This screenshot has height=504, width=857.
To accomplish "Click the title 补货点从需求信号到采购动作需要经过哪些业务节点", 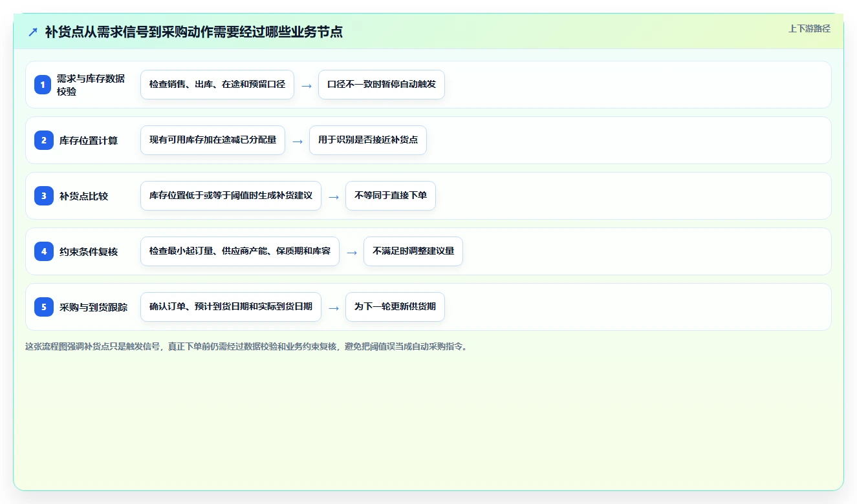I will [x=193, y=32].
